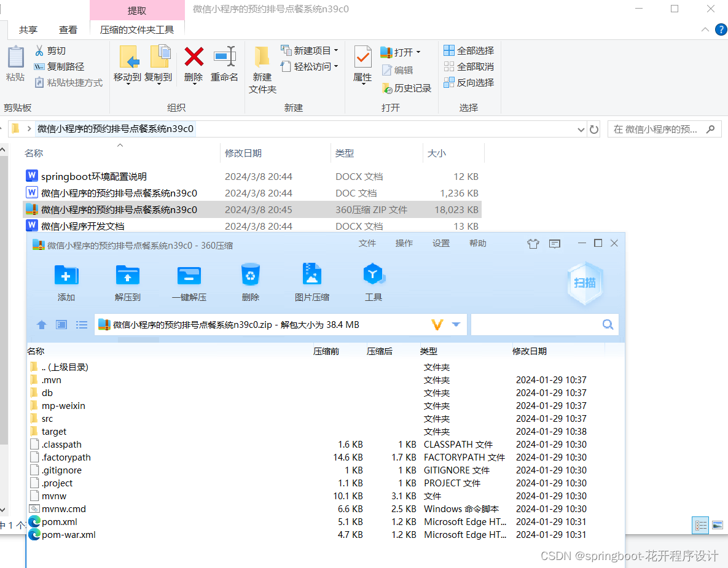Collapse the Explorer ribbon with the chevron
This screenshot has height=568, width=728.
(705, 29)
